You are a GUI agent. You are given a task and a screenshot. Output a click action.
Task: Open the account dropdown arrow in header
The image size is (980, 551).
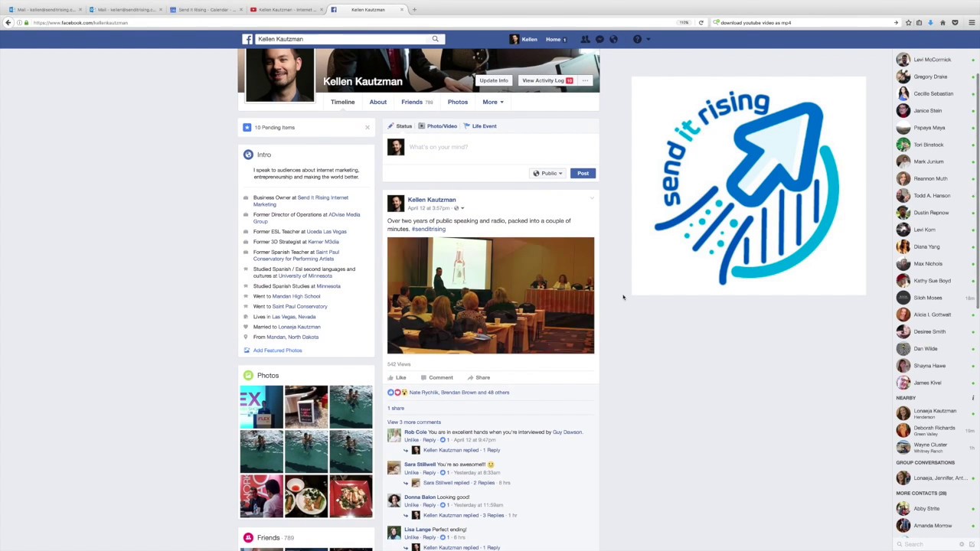click(648, 39)
